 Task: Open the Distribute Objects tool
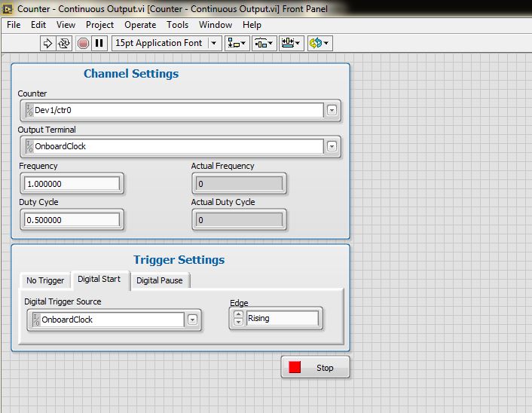coord(264,43)
